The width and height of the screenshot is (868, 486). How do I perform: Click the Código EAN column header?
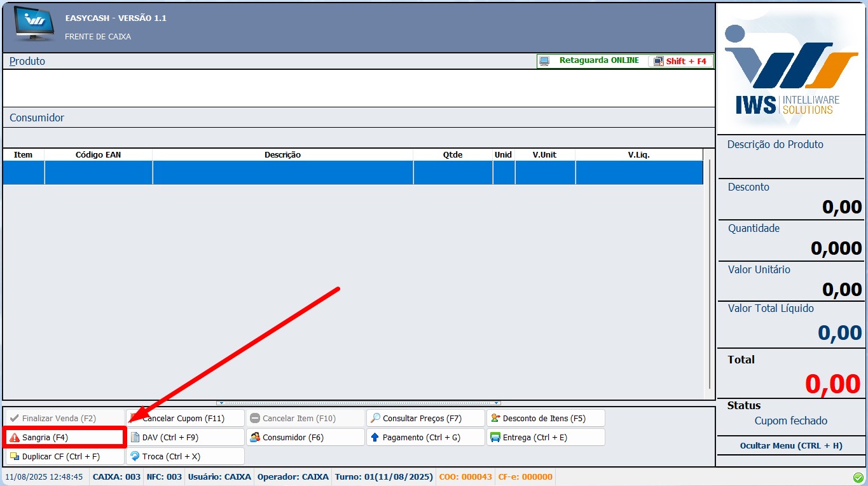(98, 155)
